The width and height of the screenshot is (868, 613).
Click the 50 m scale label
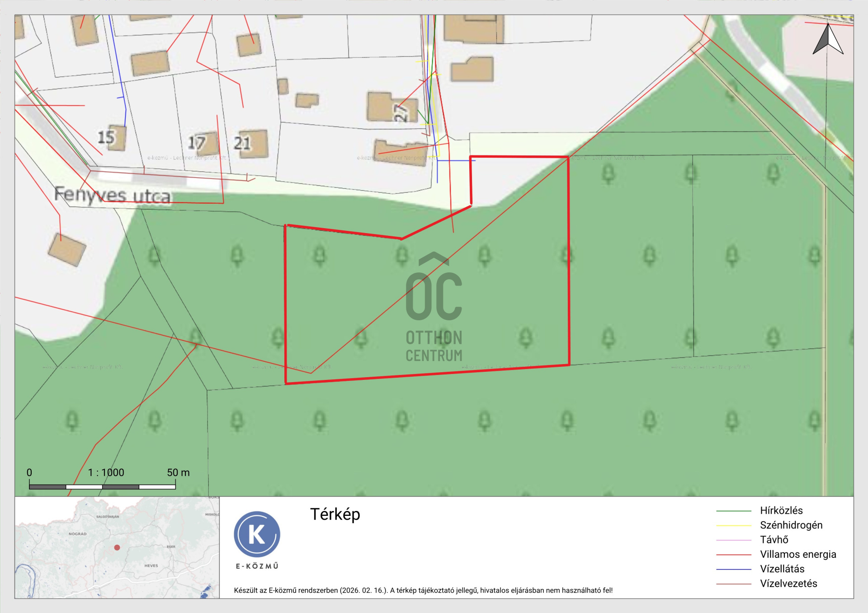(178, 473)
